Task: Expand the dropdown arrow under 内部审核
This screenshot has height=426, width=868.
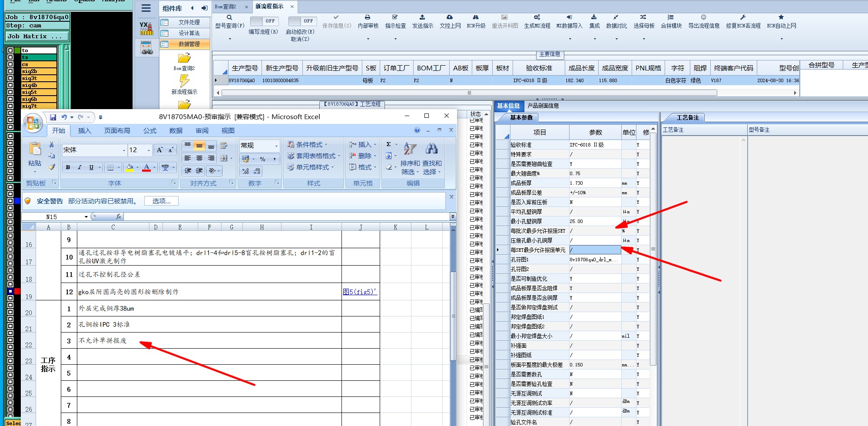Action: pos(368,39)
